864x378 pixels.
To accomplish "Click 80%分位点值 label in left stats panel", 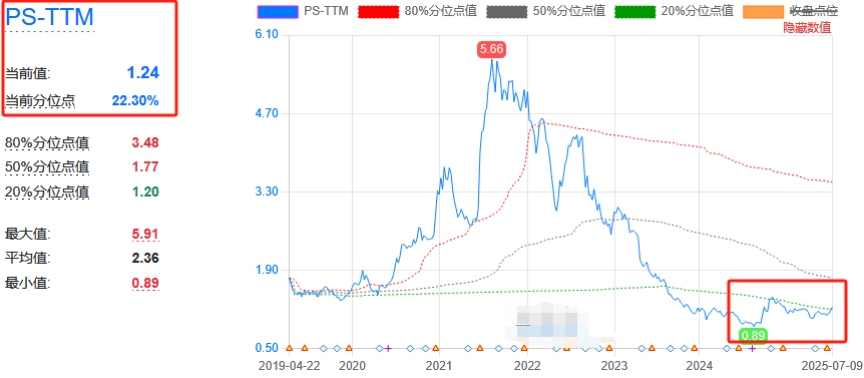I will coord(47,143).
